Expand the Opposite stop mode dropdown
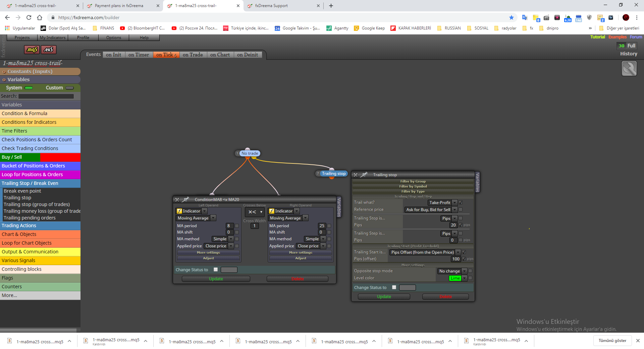This screenshot has height=349, width=644. 452,271
